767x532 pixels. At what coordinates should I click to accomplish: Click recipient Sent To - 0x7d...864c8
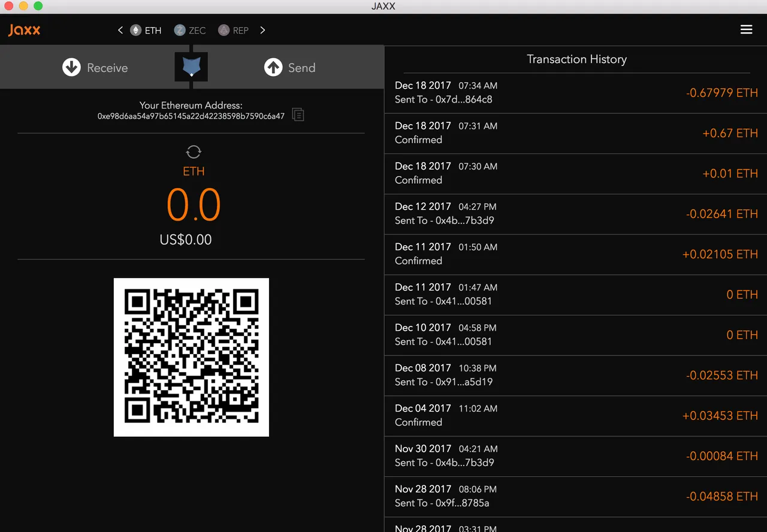(443, 99)
